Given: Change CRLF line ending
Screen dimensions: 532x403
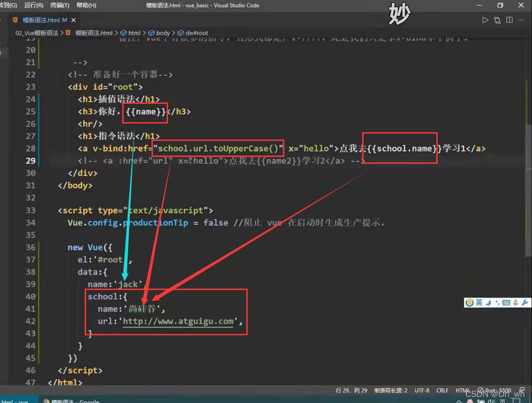Looking at the screenshot, I should [442, 391].
